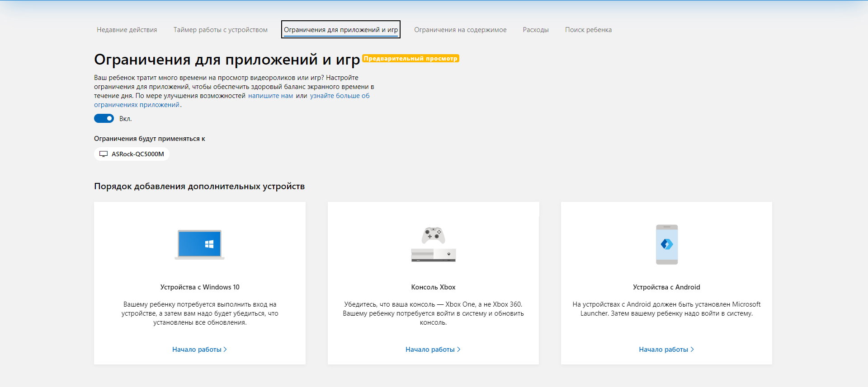Select the ASRock-QC5000M device chip

click(132, 154)
